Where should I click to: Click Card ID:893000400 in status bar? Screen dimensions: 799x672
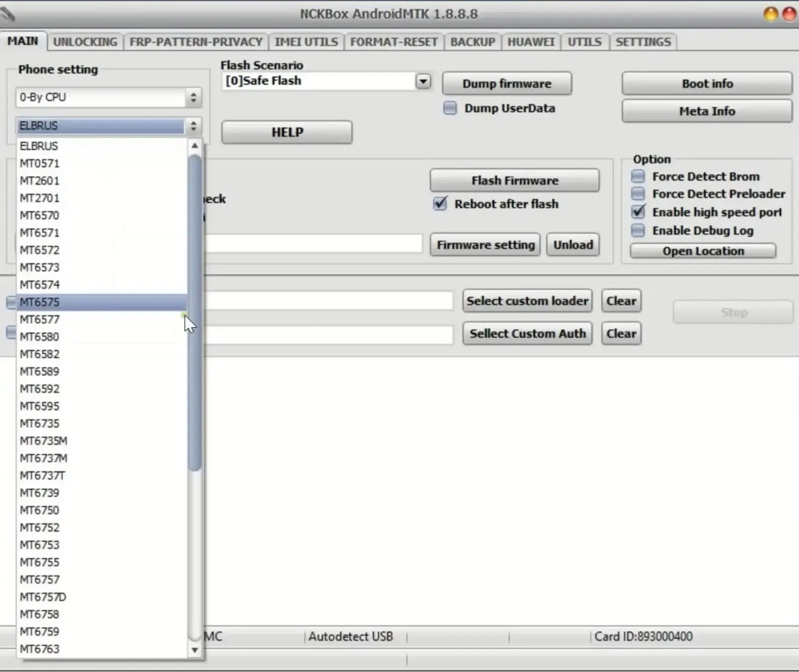click(643, 637)
